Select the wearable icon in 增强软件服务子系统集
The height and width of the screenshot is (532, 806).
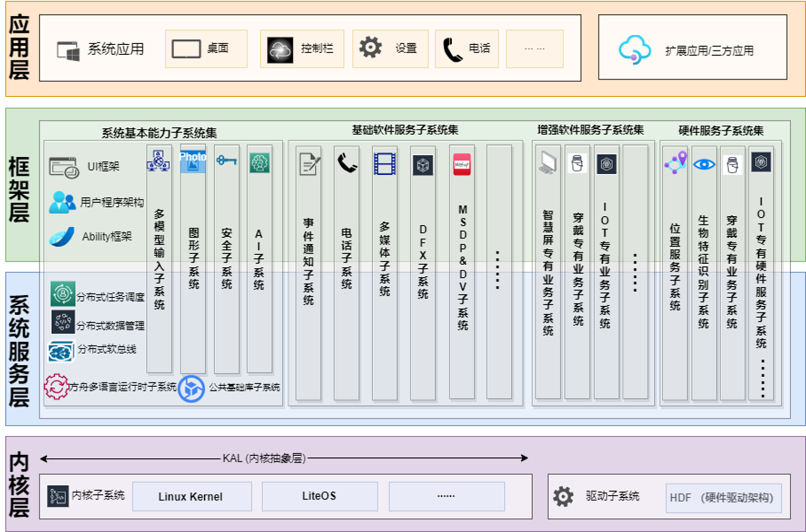[x=577, y=163]
